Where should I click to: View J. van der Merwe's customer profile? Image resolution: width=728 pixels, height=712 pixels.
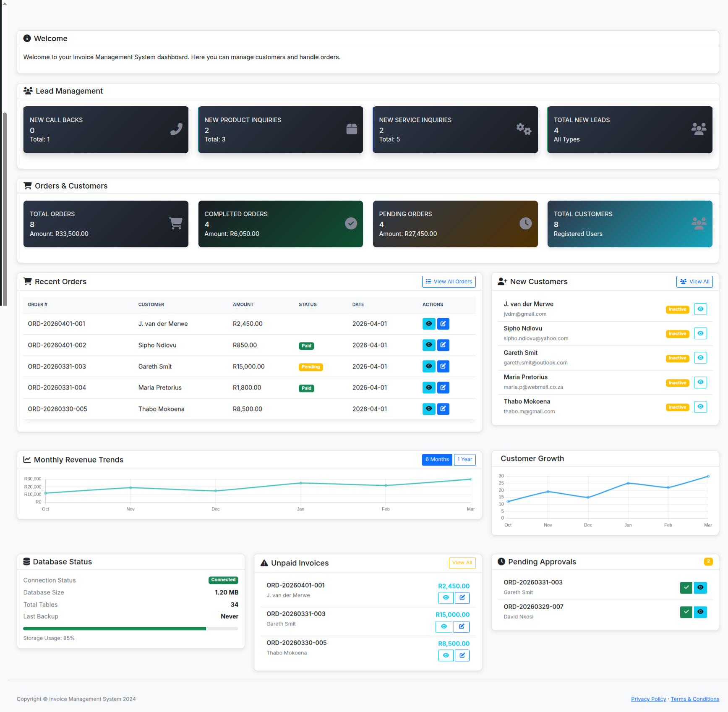click(700, 309)
